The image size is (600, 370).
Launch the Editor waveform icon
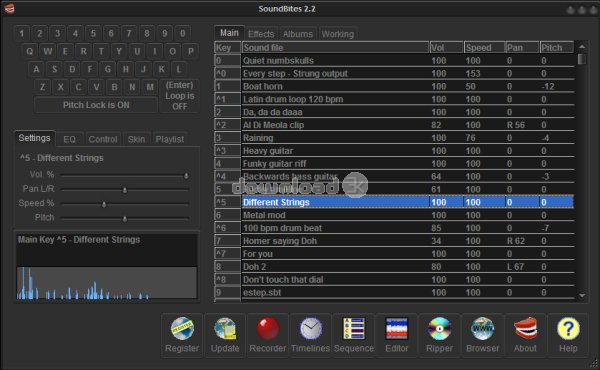[x=396, y=329]
